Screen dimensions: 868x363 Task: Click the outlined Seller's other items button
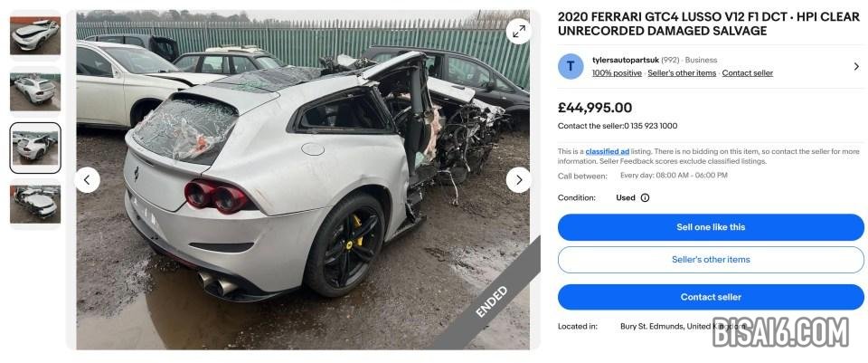pos(711,260)
